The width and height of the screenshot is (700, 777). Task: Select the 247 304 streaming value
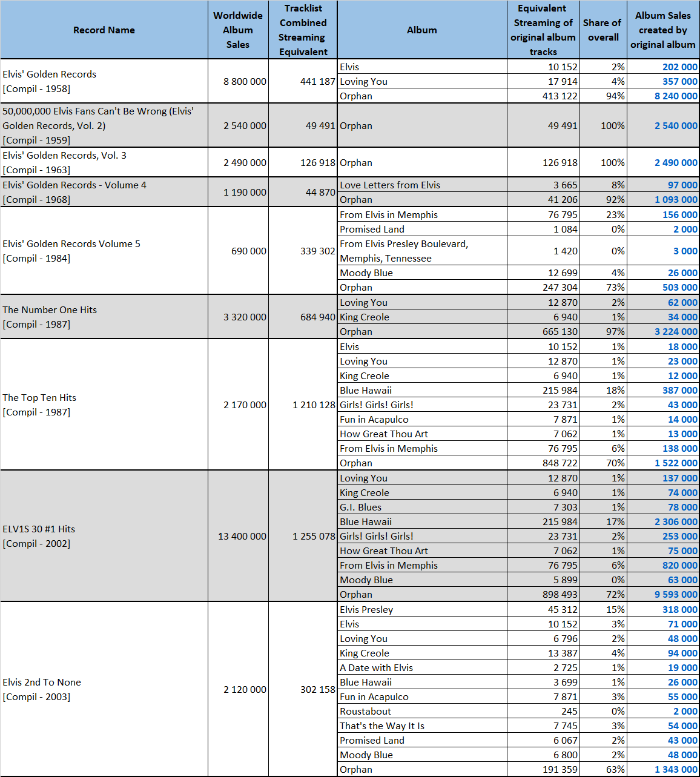pos(543,287)
